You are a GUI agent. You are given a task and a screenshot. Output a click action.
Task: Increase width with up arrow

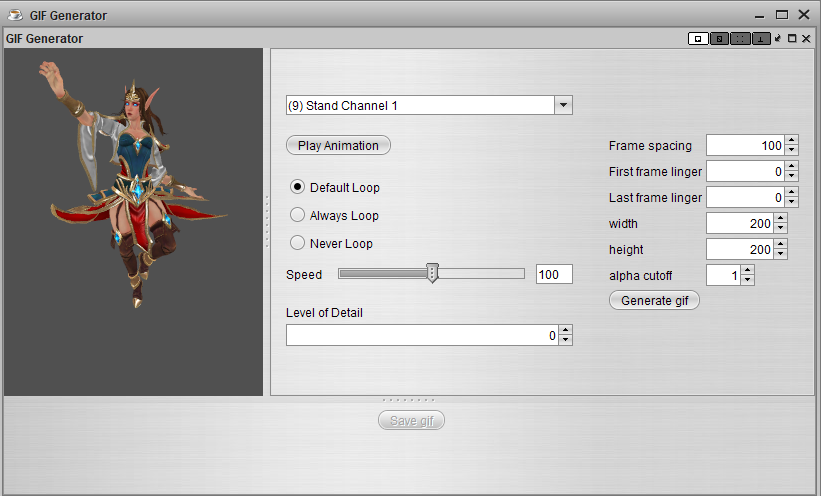pyautogui.click(x=781, y=218)
